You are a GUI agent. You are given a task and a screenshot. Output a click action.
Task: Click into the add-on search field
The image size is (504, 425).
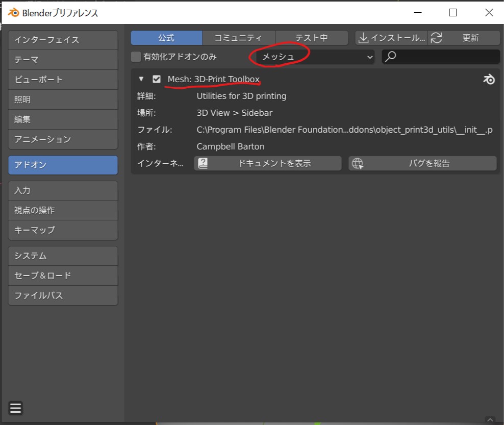[x=441, y=57]
